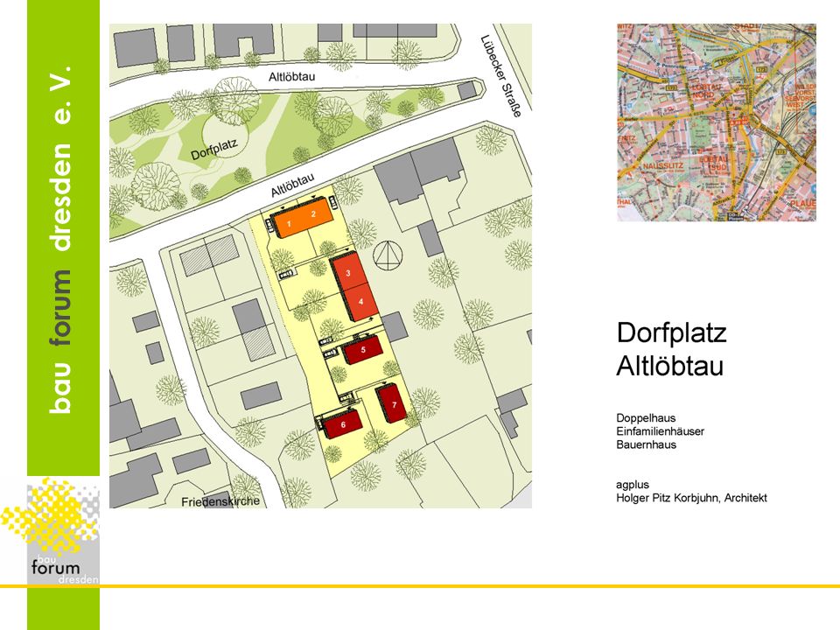The height and width of the screenshot is (630, 840).
Task: Click the 'Dorfplatz Altlöbtau' title
Action: pyautogui.click(x=671, y=349)
